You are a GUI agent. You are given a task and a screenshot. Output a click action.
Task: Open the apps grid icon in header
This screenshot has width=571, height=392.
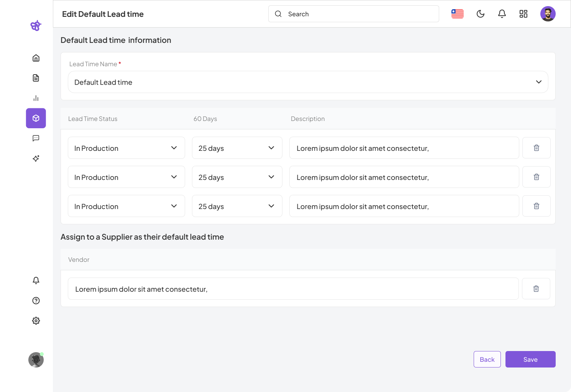(523, 14)
